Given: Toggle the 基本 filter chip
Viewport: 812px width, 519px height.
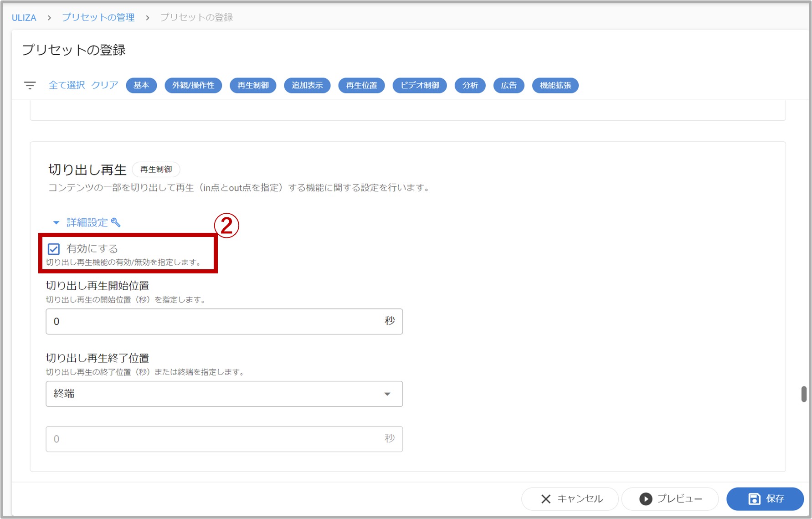Looking at the screenshot, I should pos(141,85).
